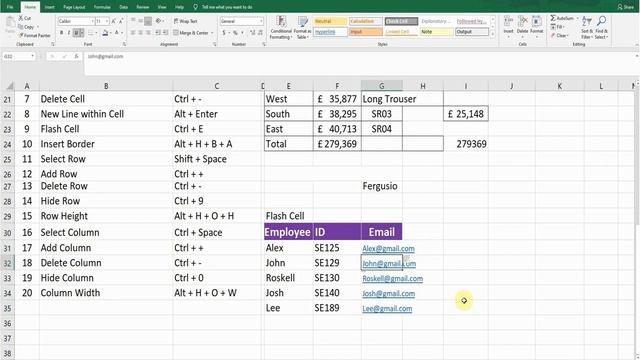The height and width of the screenshot is (360, 640).
Task: Click the Copy icon in Clipboard
Action: coord(21,27)
